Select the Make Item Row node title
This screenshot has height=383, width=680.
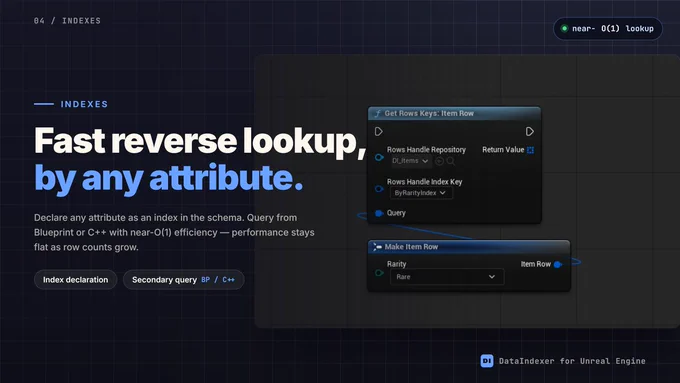click(x=411, y=247)
